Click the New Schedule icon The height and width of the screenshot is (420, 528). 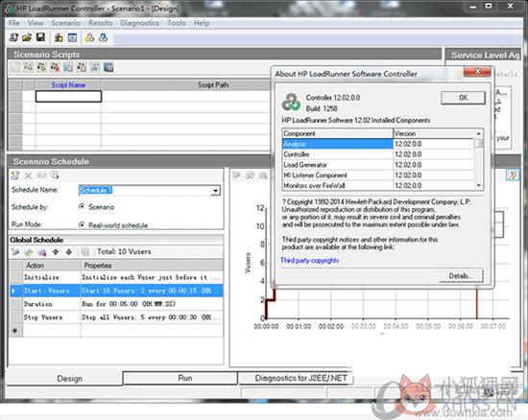[x=15, y=175]
